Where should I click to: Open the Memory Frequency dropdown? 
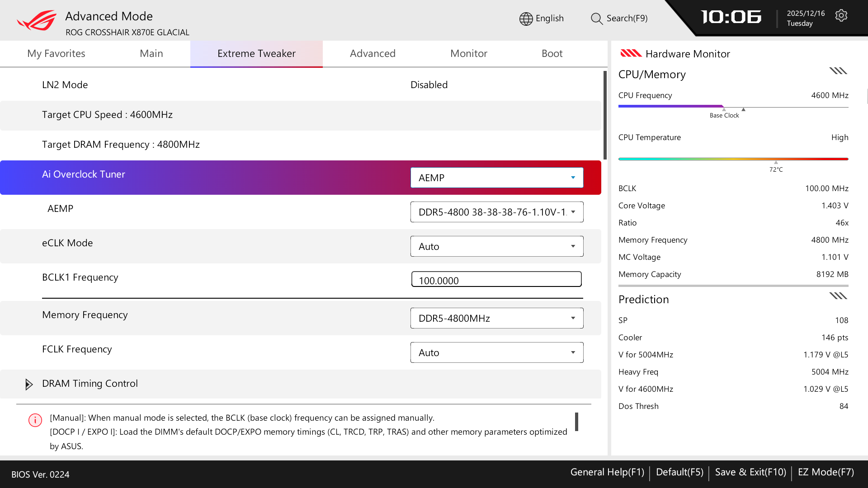pos(496,318)
